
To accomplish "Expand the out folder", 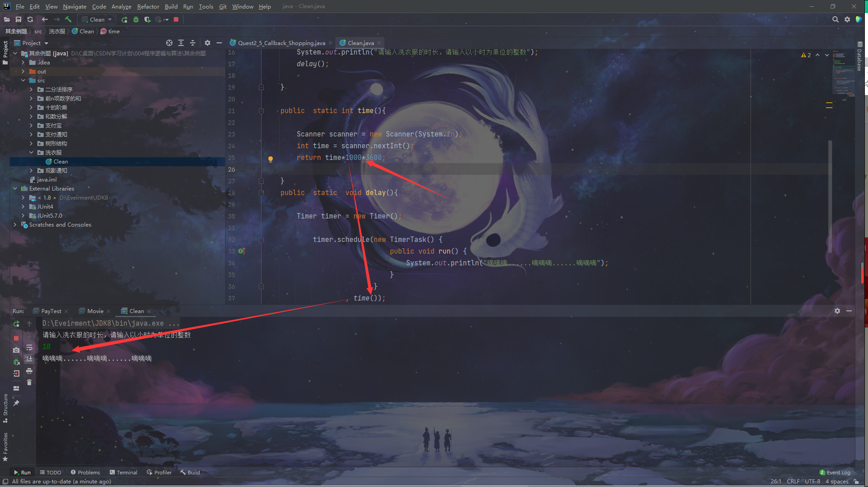I will (23, 71).
